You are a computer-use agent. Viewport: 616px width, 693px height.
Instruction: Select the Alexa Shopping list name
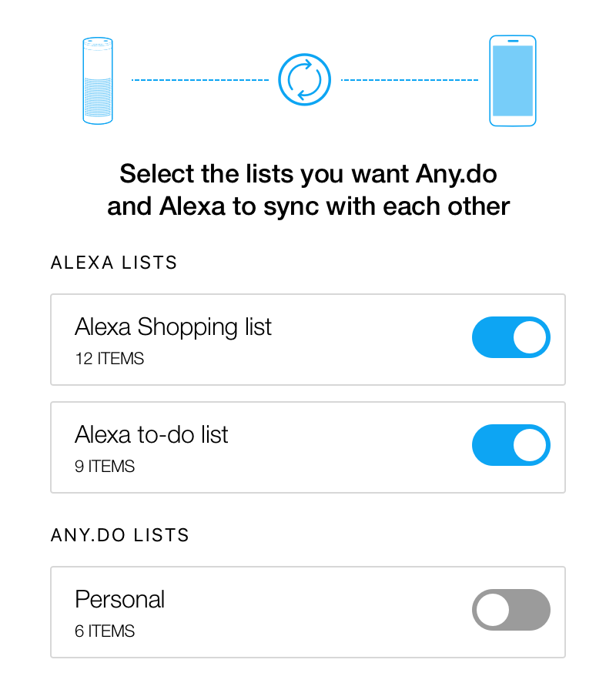173,327
